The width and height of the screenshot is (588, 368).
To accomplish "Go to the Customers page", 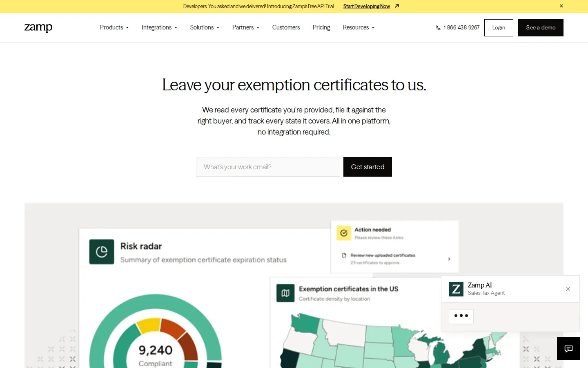I will coord(286,27).
